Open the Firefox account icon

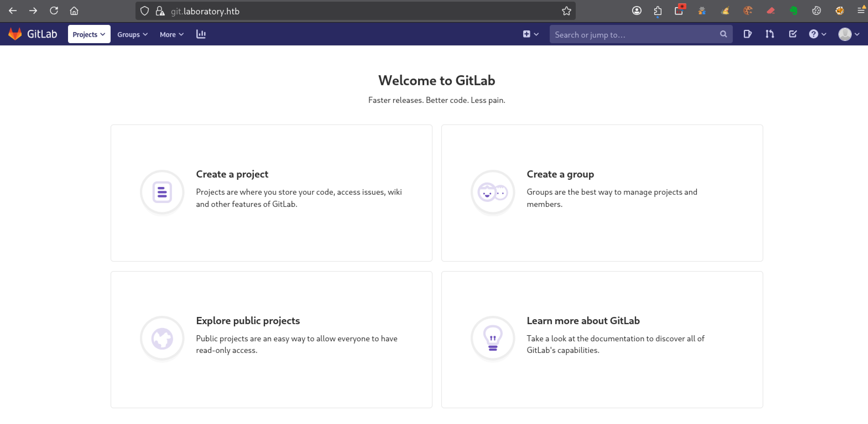[637, 11]
